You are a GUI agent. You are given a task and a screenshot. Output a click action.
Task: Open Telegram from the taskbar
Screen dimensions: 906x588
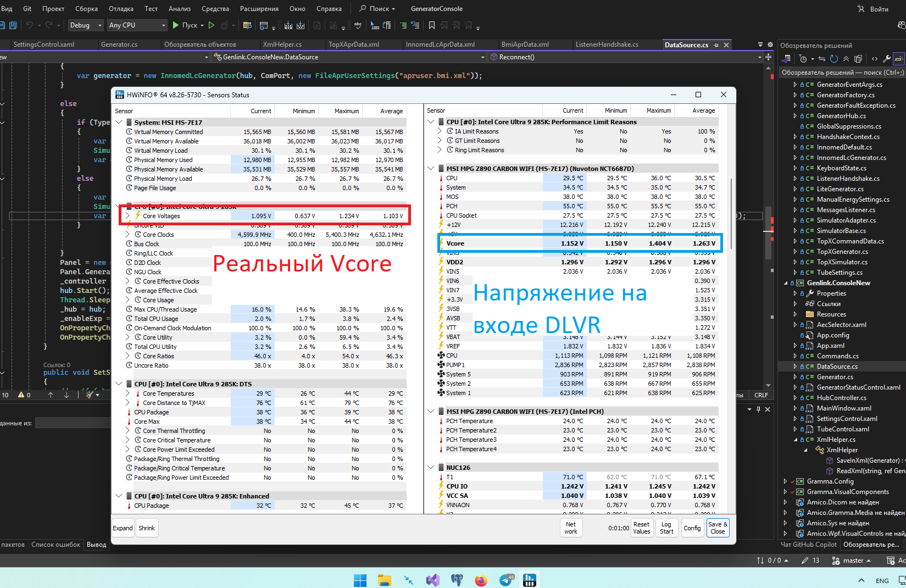[x=506, y=580]
